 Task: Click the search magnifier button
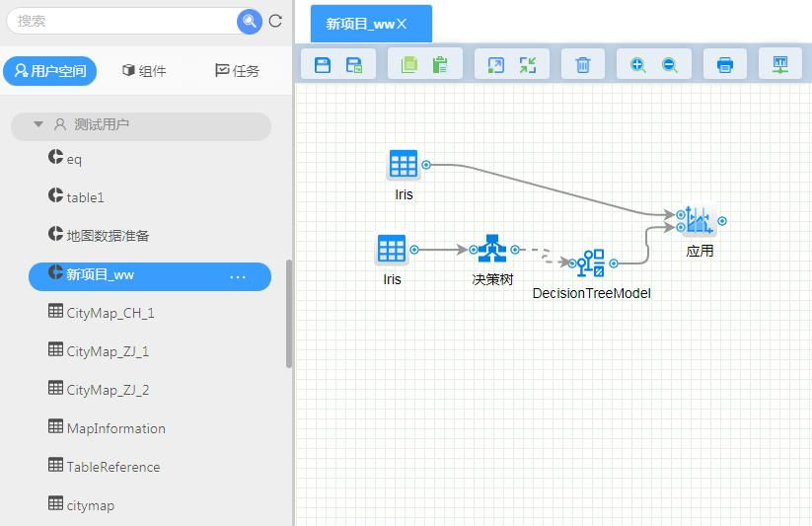pyautogui.click(x=249, y=21)
